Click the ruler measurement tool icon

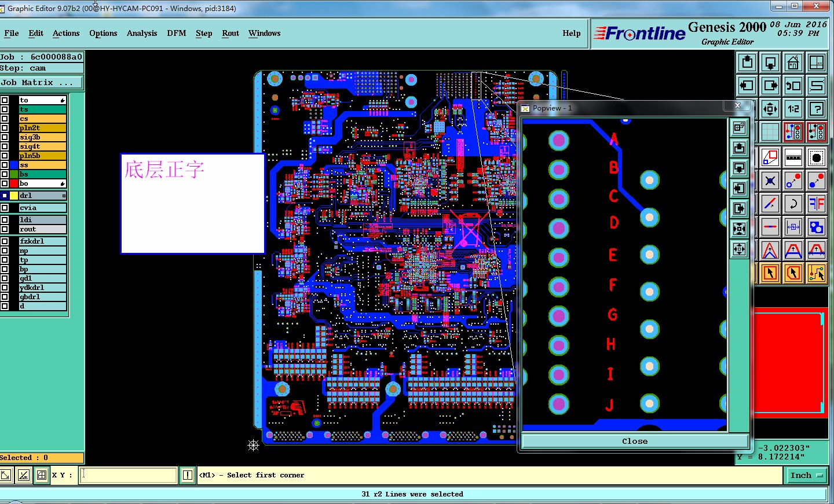pos(793,157)
